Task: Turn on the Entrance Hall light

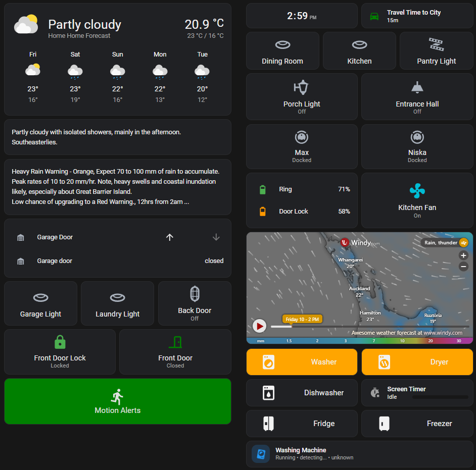Action: point(417,97)
